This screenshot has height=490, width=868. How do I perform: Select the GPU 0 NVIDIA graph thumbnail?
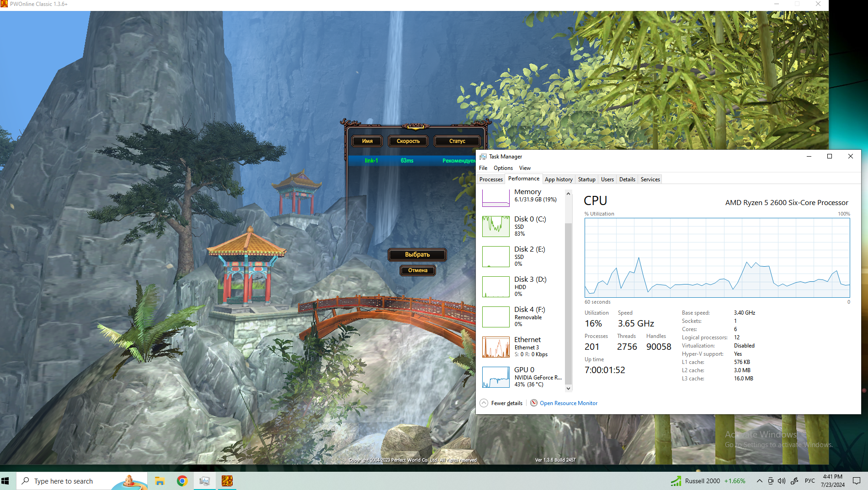click(495, 377)
